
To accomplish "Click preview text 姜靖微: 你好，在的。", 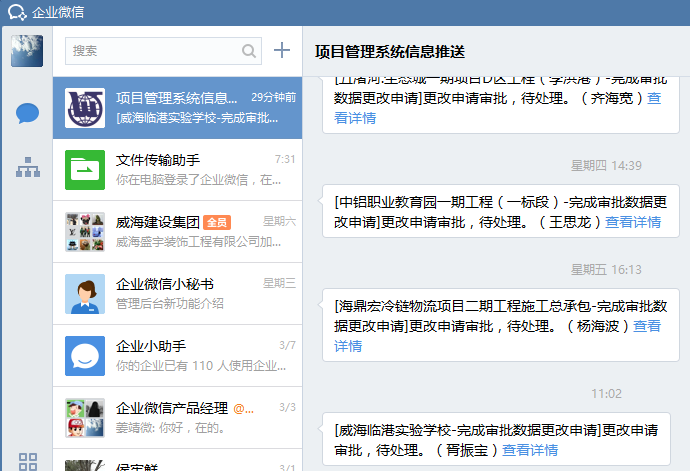I will tap(170, 427).
